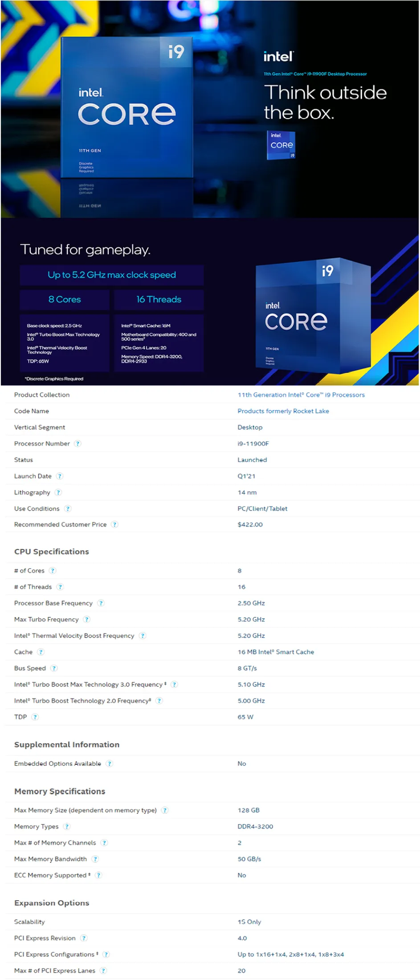The height and width of the screenshot is (980, 420).
Task: Click the 'Memory Specifications' heading
Action: (60, 791)
